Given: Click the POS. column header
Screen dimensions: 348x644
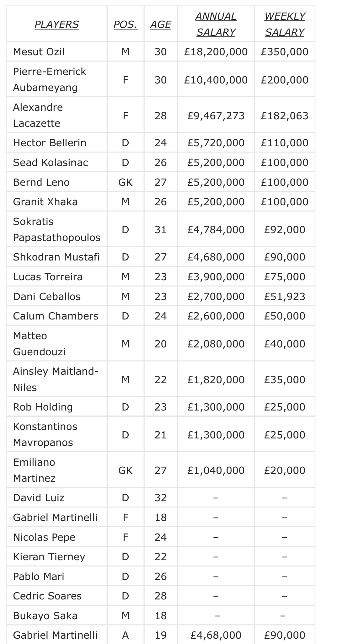Looking at the screenshot, I should click(x=125, y=24).
